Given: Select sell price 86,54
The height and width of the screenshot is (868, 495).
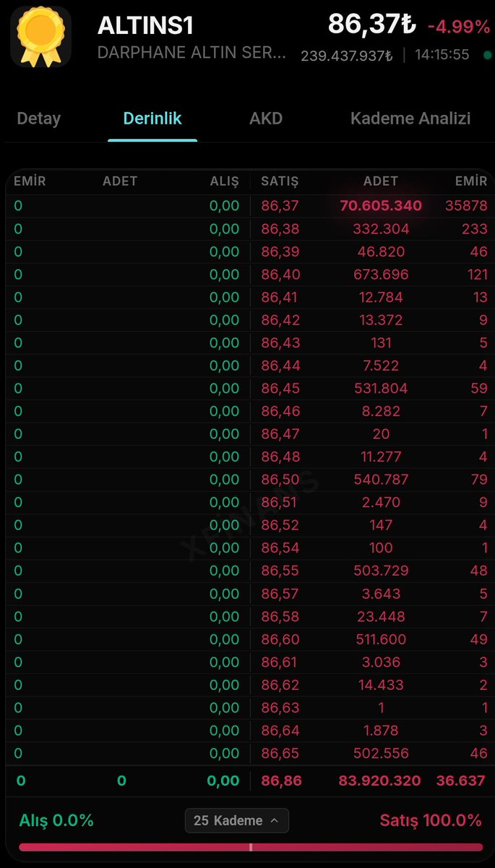Looking at the screenshot, I should coord(280,548).
